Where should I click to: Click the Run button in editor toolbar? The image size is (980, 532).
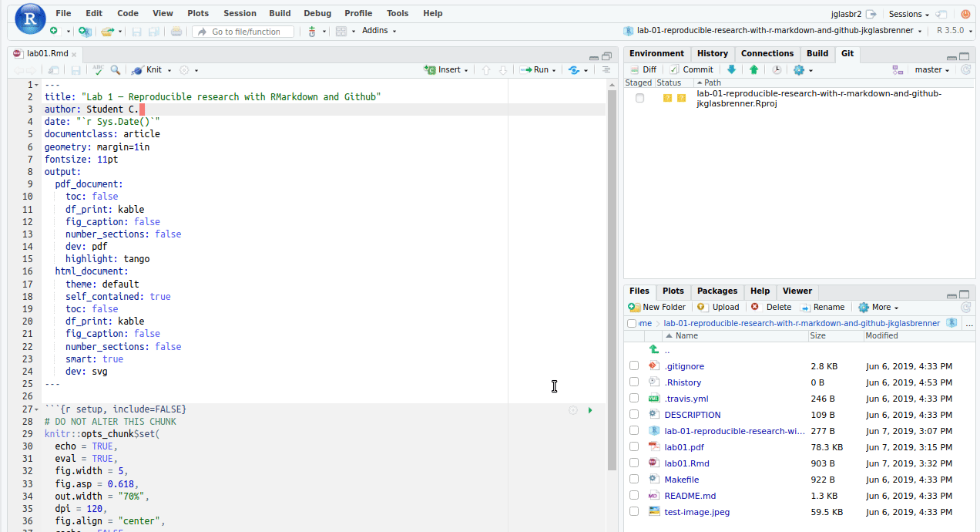(534, 69)
